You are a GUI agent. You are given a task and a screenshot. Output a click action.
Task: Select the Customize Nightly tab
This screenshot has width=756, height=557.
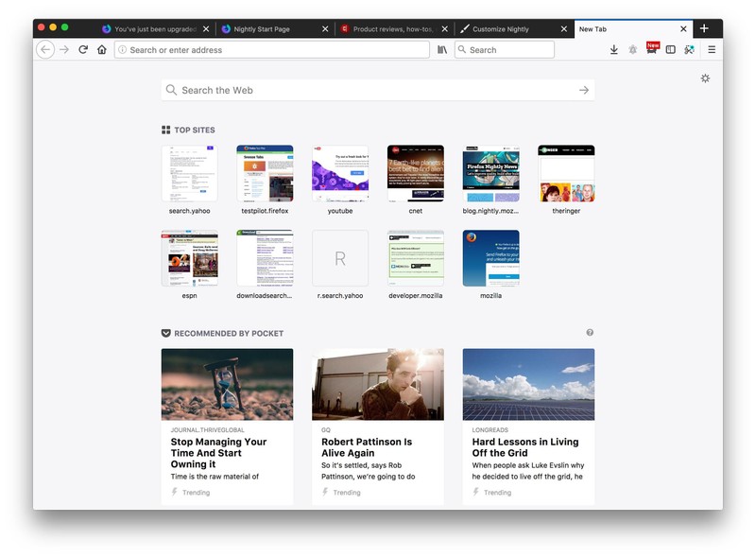[501, 28]
